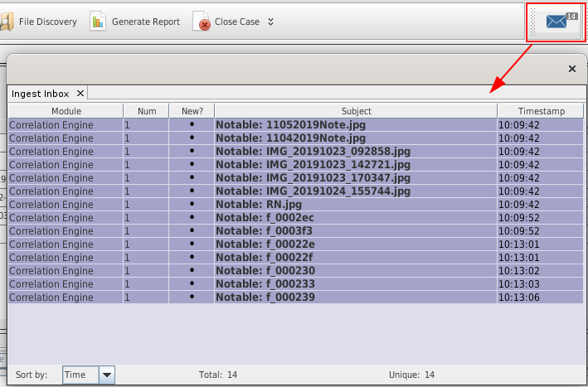
Task: Expand the toolbar overflow chevron
Action: (x=270, y=22)
